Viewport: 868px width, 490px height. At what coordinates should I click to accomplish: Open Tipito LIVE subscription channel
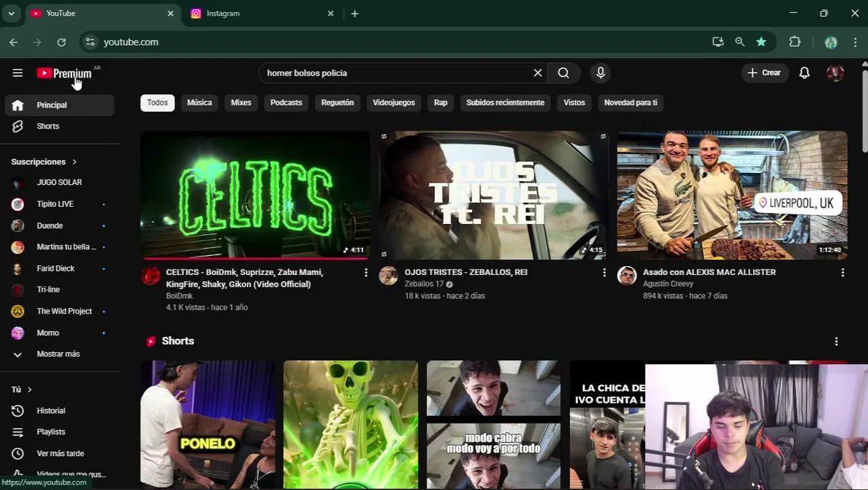60,204
